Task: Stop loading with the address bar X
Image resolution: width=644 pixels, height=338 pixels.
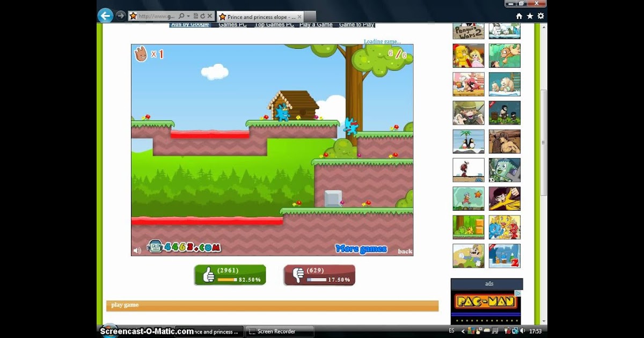Action: click(x=209, y=17)
